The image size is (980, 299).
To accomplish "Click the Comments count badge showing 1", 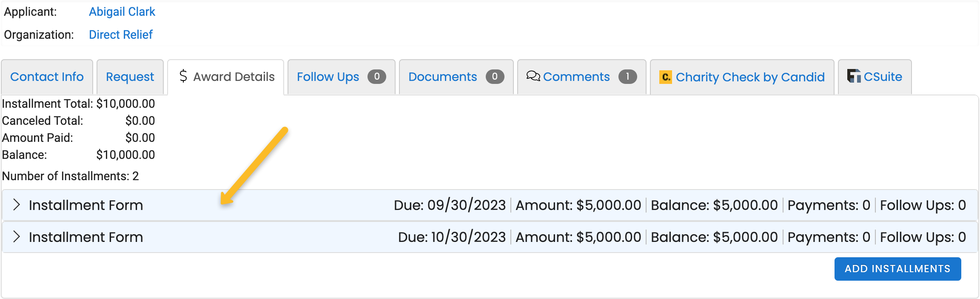I will click(x=628, y=77).
